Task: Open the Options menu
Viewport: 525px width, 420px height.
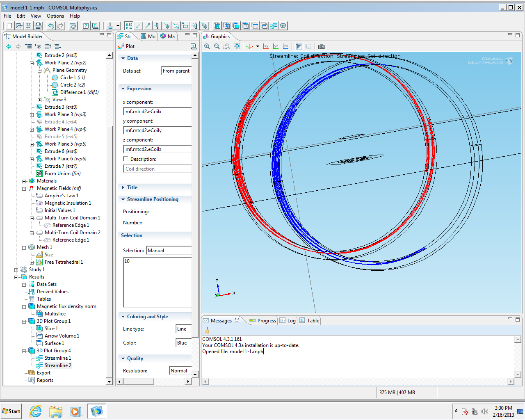Action: (55, 16)
